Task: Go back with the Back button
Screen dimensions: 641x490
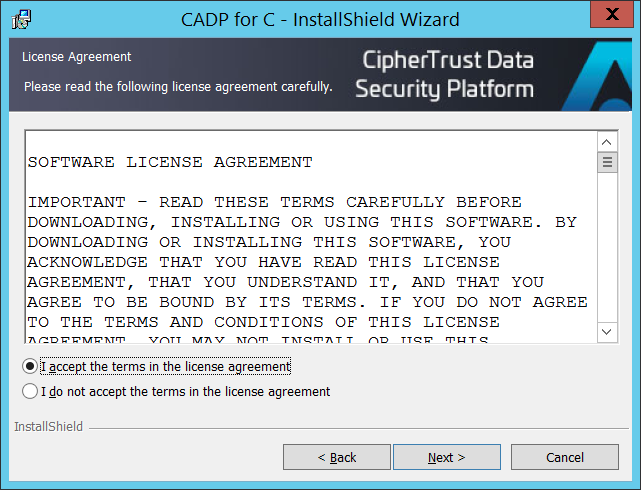Action: (336, 457)
